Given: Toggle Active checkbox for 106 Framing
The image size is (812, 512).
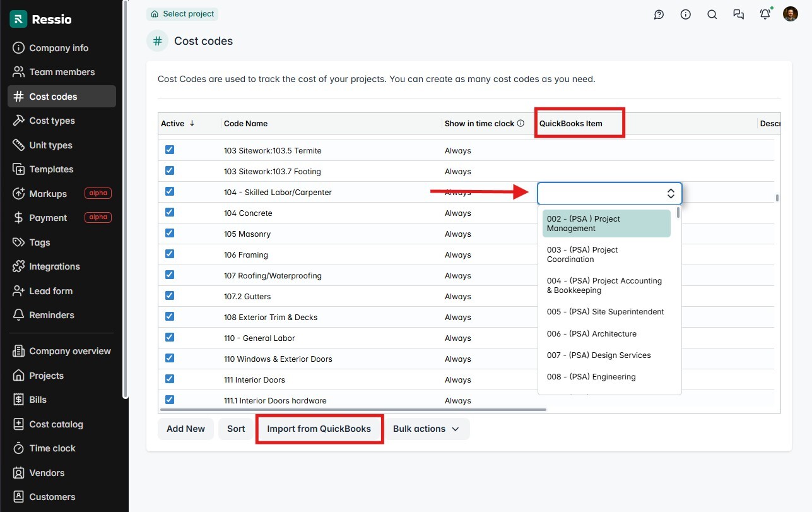Looking at the screenshot, I should [169, 254].
